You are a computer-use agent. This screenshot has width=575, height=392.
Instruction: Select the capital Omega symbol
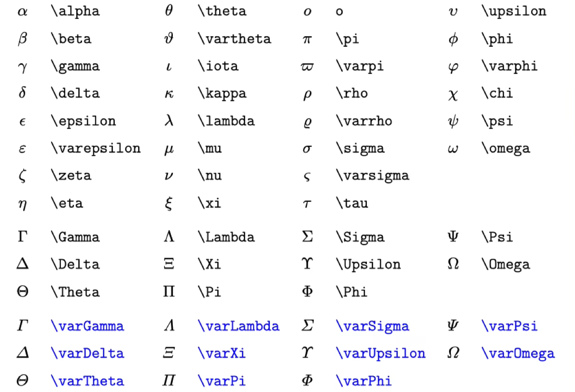(453, 264)
